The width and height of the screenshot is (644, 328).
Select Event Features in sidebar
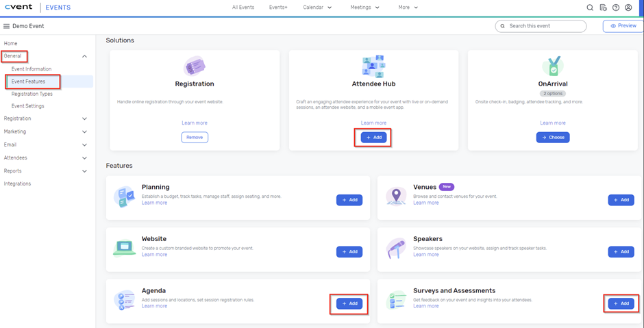28,81
